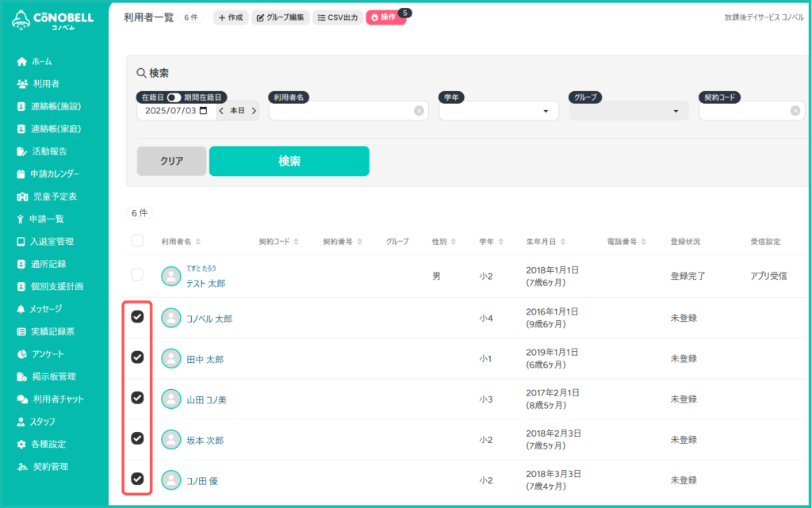Screen dimensions: 812x508
Task: Click the calendar icon in date field
Action: 204,111
